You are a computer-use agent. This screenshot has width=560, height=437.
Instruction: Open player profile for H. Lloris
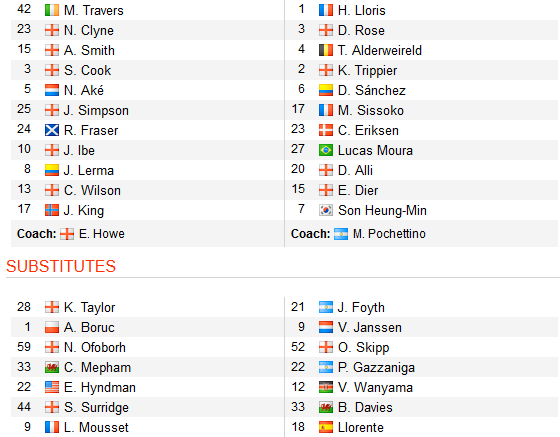[x=362, y=10]
